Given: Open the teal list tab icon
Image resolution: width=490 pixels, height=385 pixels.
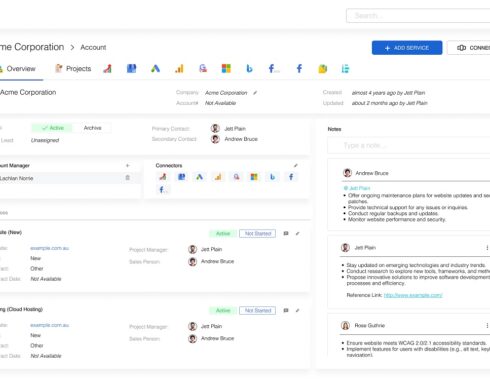Looking at the screenshot, I should (345, 69).
